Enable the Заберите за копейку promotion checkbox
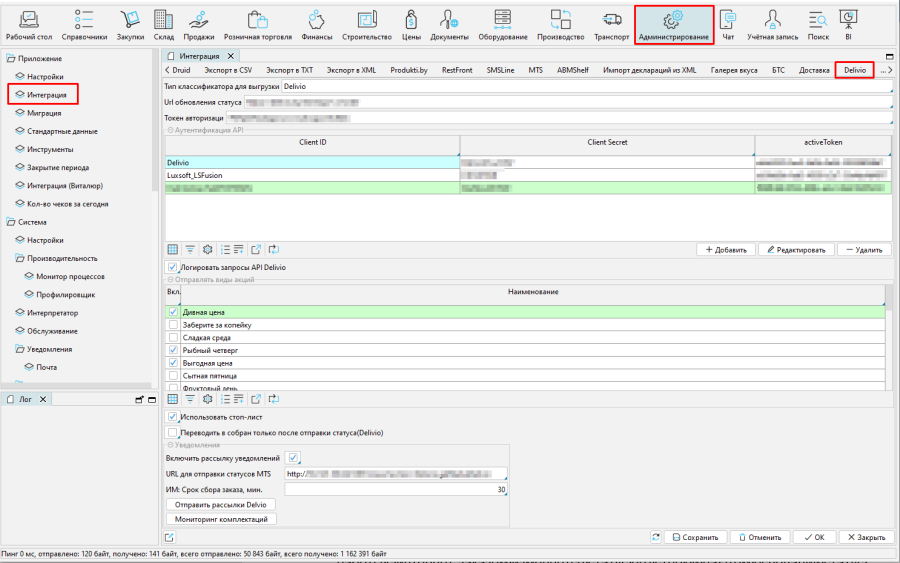This screenshot has height=563, width=900. click(174, 325)
